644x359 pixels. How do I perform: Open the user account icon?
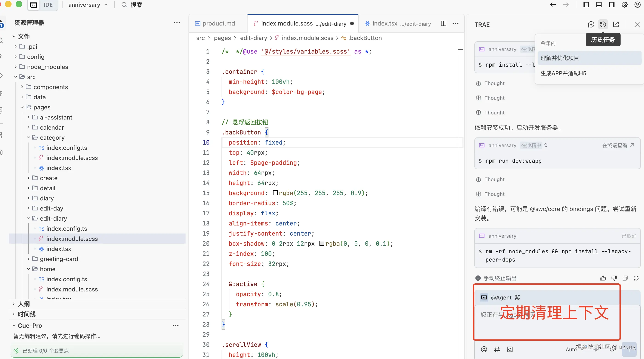(x=638, y=5)
